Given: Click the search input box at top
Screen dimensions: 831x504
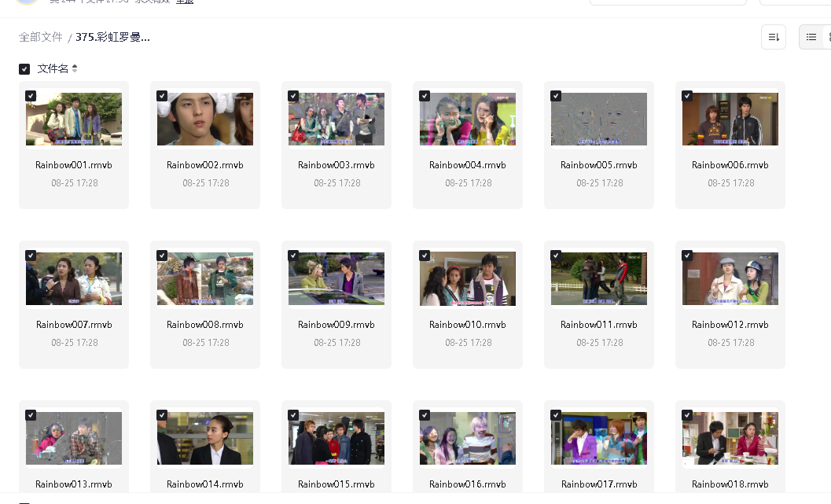Looking at the screenshot, I should tap(667, 2).
